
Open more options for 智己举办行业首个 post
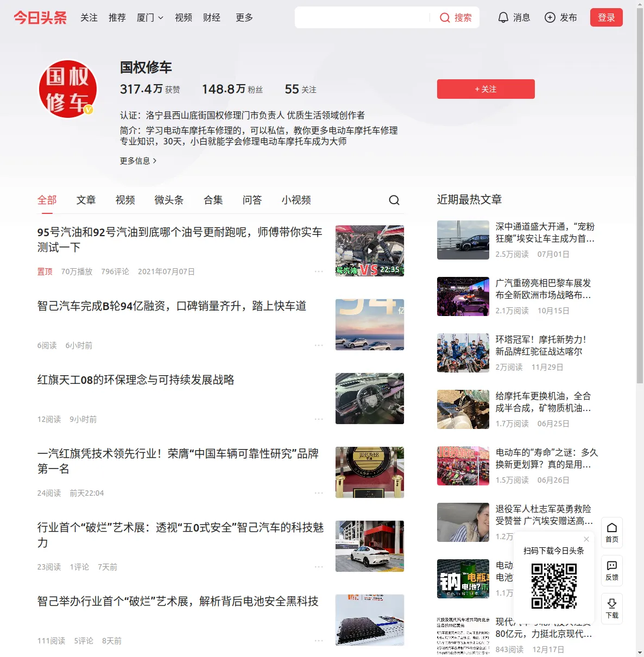(x=319, y=641)
